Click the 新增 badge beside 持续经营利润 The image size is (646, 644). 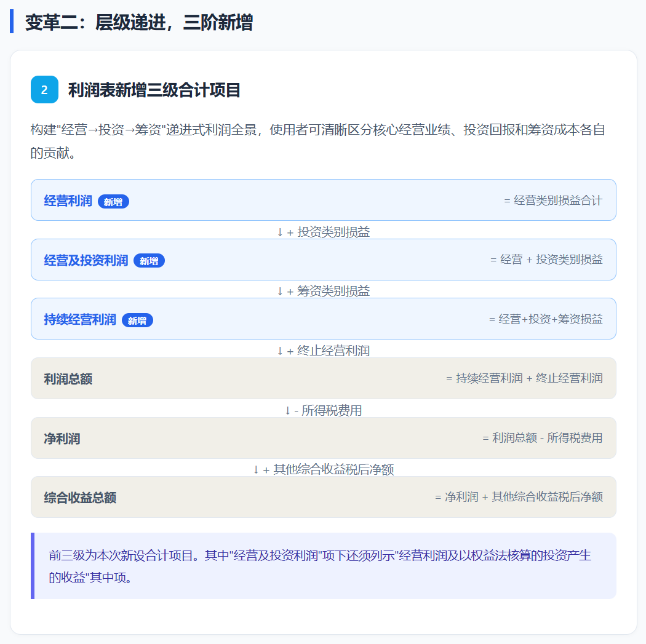pyautogui.click(x=137, y=320)
